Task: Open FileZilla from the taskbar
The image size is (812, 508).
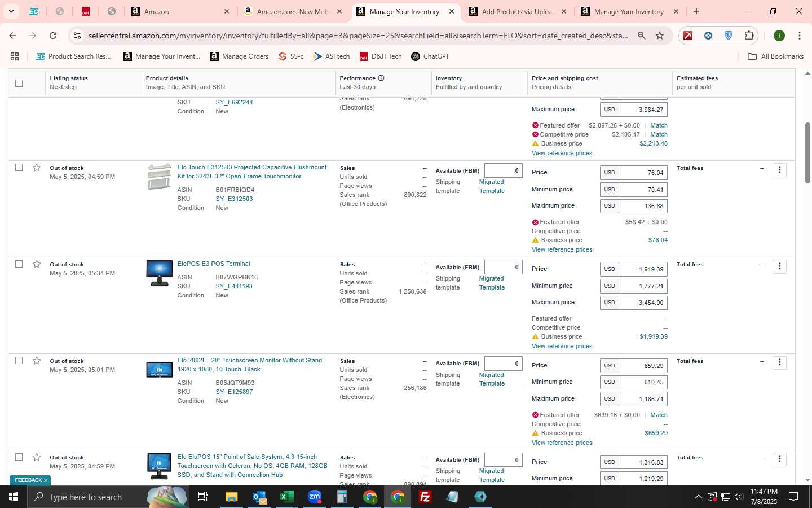Action: (425, 497)
